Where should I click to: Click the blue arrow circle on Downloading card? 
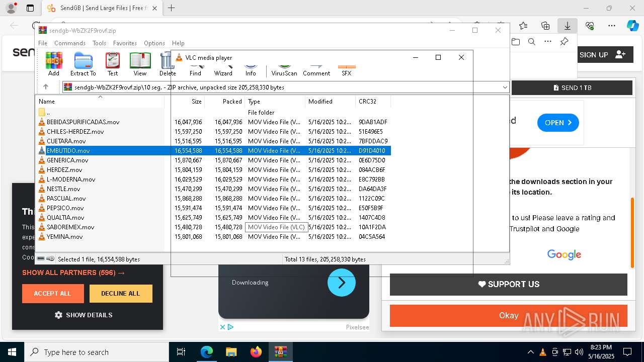(x=342, y=283)
